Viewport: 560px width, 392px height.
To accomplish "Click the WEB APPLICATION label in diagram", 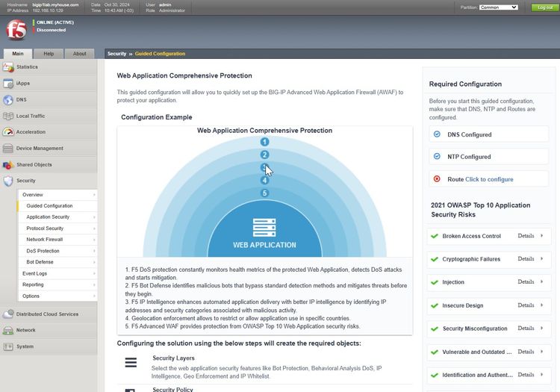I will [264, 245].
